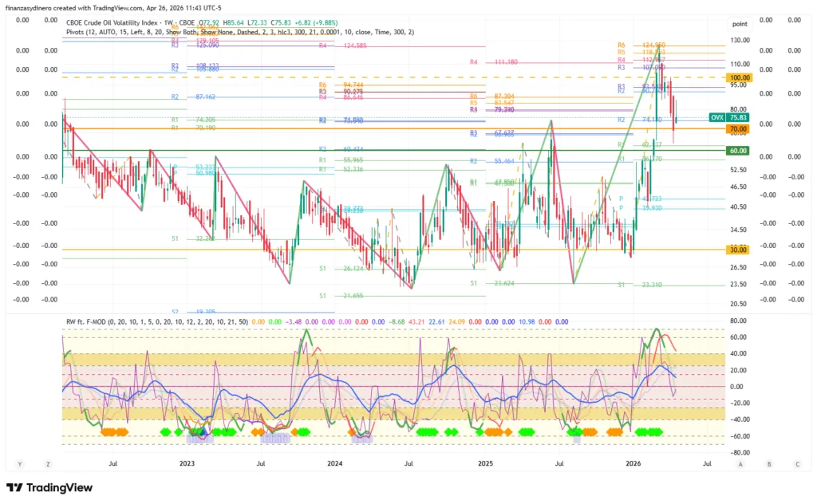The width and height of the screenshot is (817, 504).
Task: Click the 2026 label on the time axis
Action: (633, 463)
